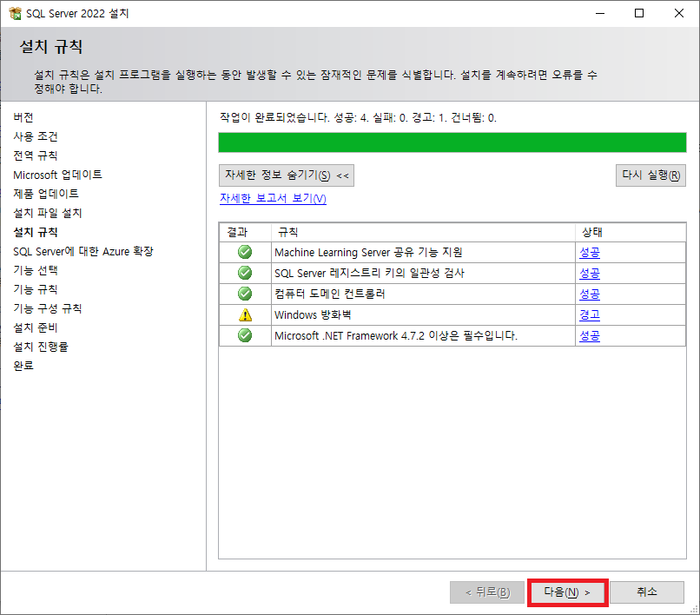
Task: Select 기능 구성 규칙 step in sidebar
Action: 47,308
